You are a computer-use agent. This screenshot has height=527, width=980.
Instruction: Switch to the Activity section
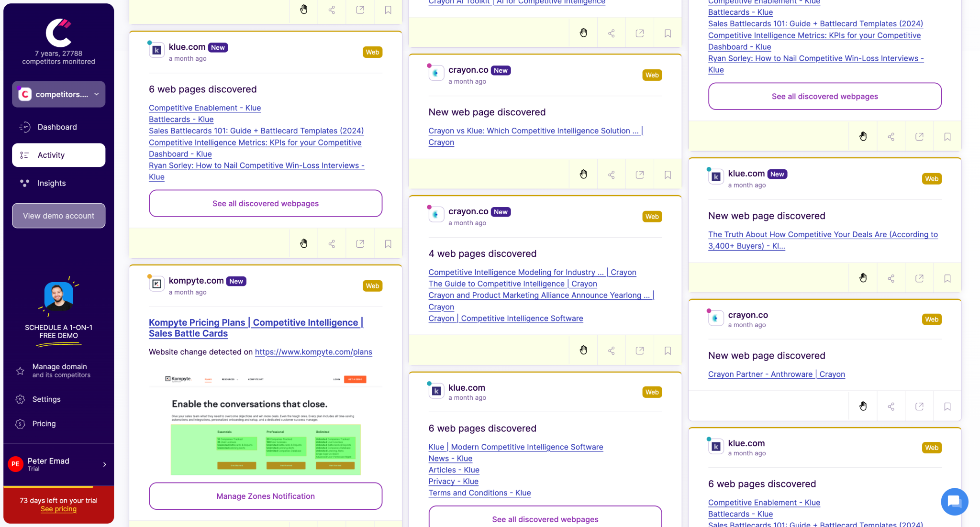(x=58, y=155)
